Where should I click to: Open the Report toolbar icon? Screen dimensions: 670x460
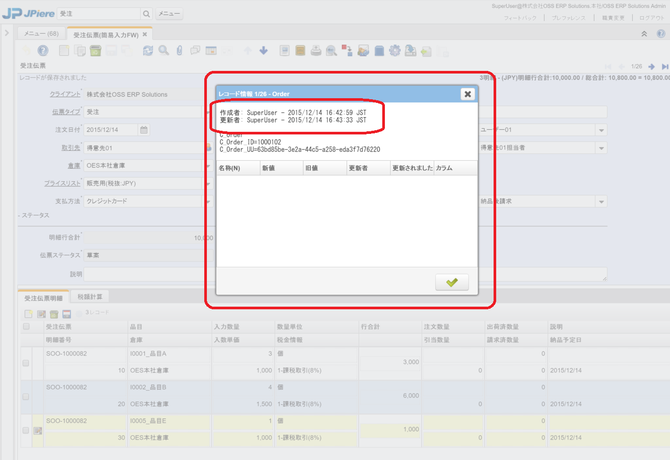tap(285, 51)
